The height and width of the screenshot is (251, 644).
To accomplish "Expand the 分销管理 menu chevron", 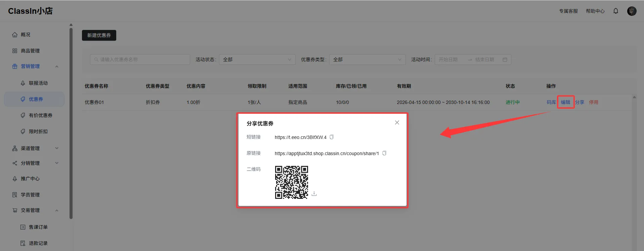I will [x=57, y=163].
